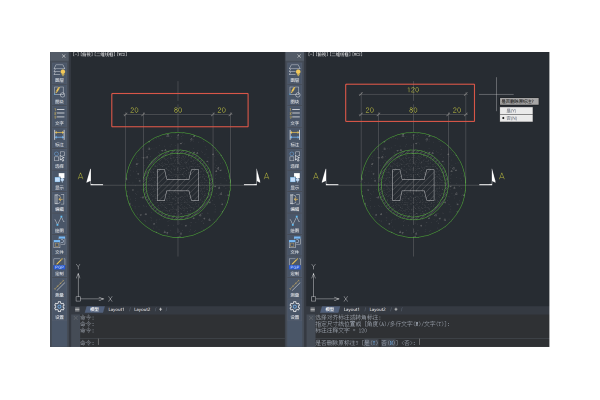Switch to Layout2 tab in right window
The height and width of the screenshot is (400, 600).
click(377, 309)
